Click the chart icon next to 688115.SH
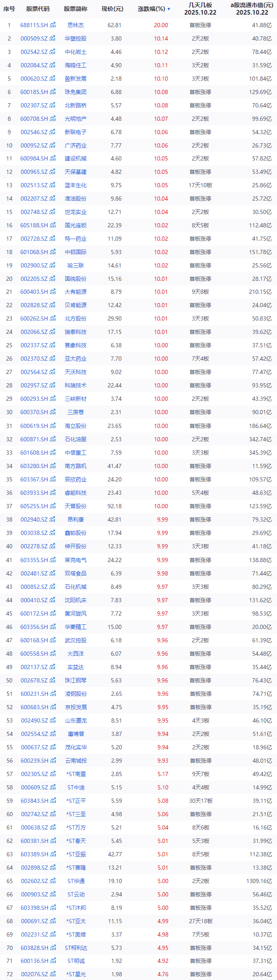This screenshot has width=277, height=980. click(x=53, y=25)
